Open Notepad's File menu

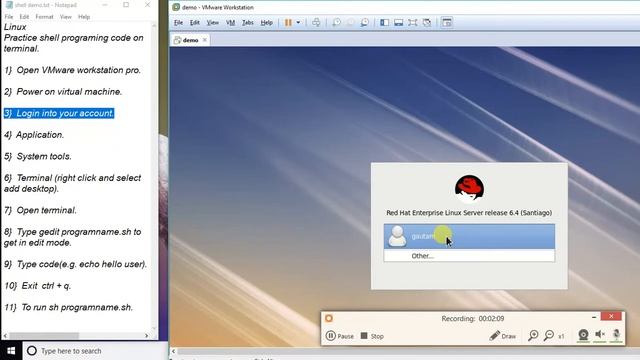click(x=9, y=17)
